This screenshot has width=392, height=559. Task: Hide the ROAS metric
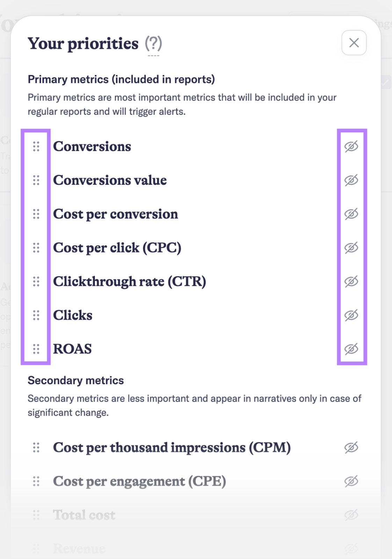351,349
